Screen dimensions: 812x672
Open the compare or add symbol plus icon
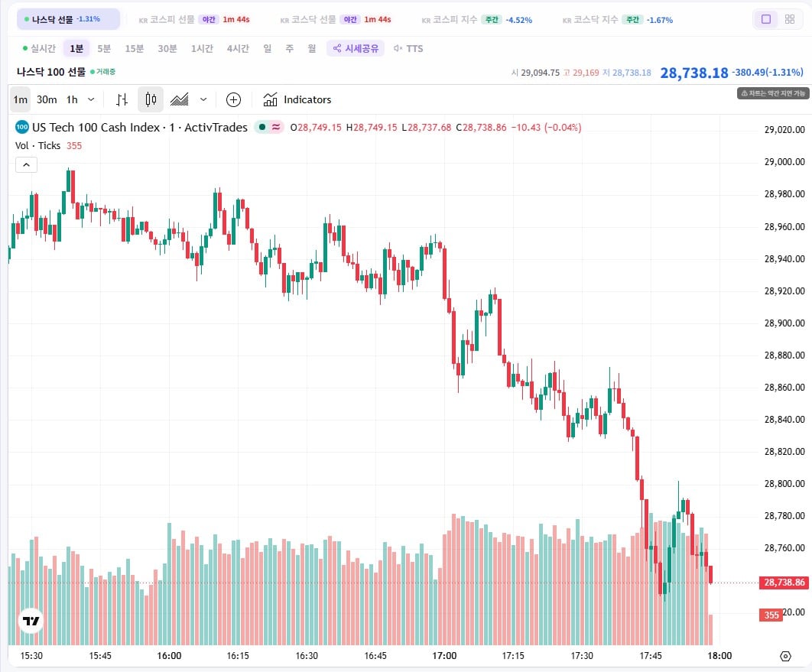(x=233, y=99)
